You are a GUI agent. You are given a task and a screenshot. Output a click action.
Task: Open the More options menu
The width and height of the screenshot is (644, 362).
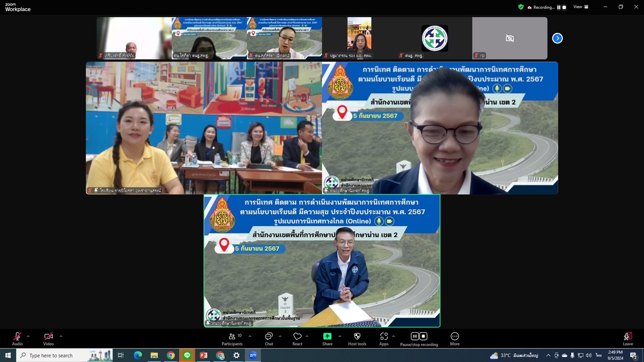pos(455,339)
